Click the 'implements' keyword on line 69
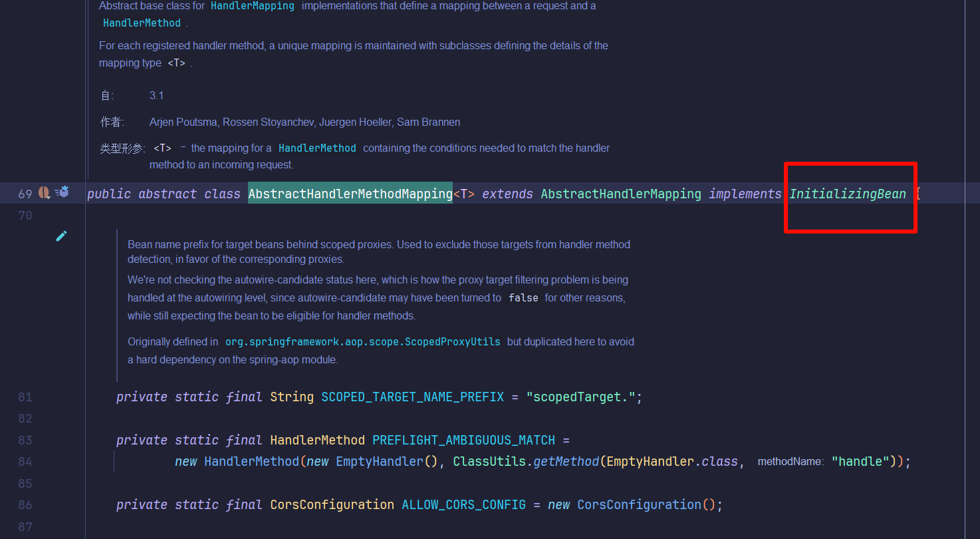980x539 pixels. pos(745,194)
